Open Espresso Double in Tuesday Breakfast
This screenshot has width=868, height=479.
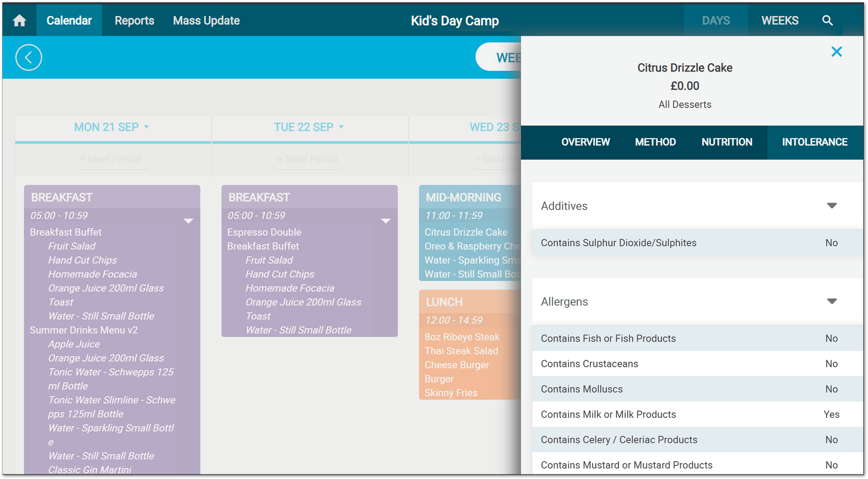(x=264, y=232)
